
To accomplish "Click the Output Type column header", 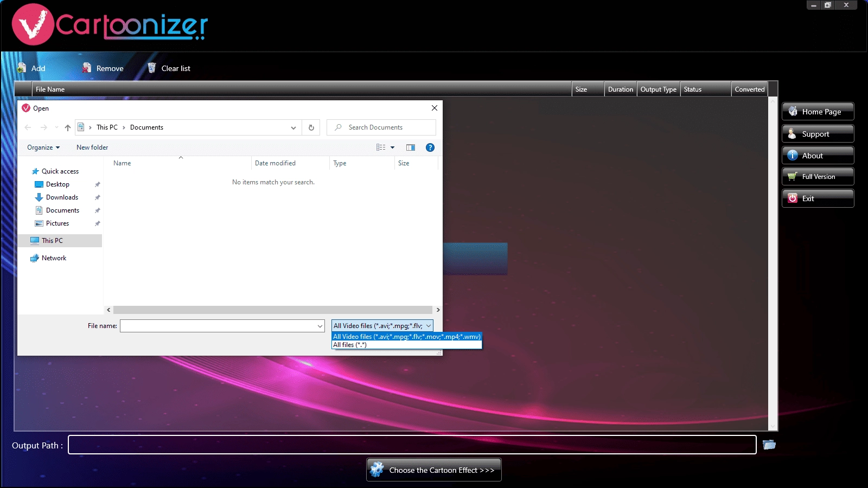I will click(x=659, y=89).
